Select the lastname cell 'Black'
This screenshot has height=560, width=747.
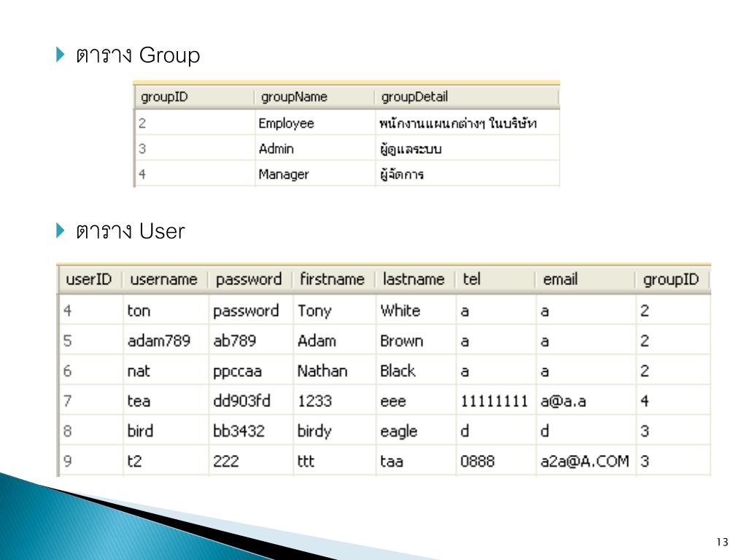416,370
